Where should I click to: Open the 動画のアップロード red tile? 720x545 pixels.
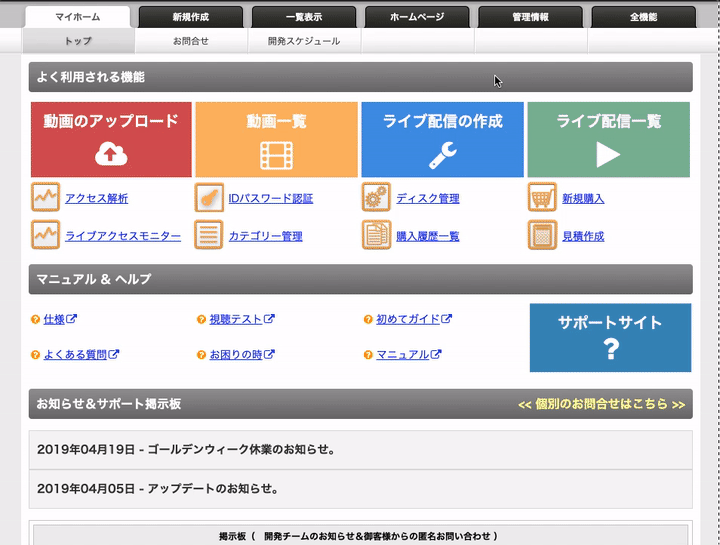(111, 139)
